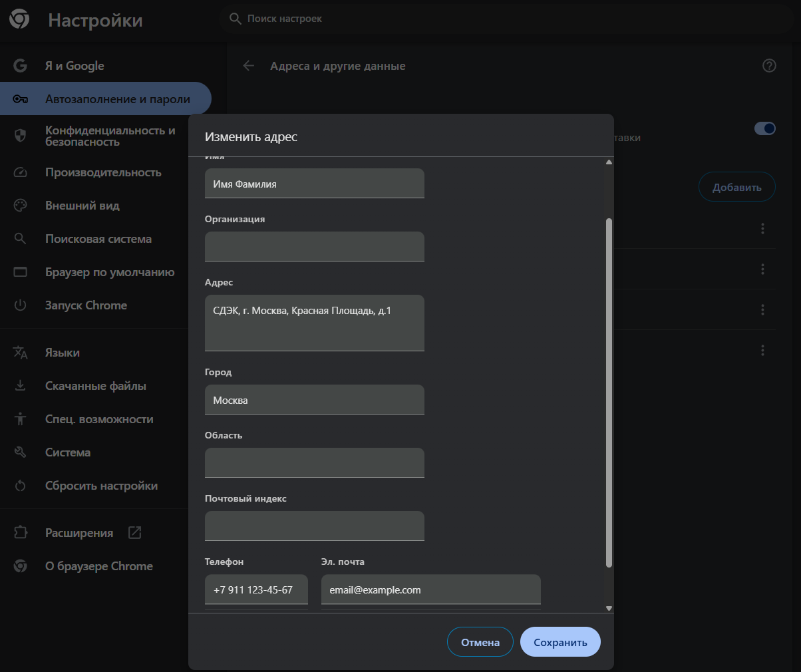Click the Эл. почта field
Screen dimensions: 801x672
click(x=431, y=589)
